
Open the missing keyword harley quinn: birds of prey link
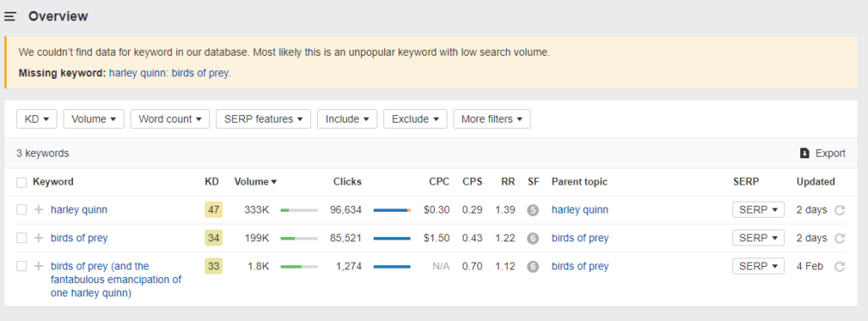(x=170, y=73)
